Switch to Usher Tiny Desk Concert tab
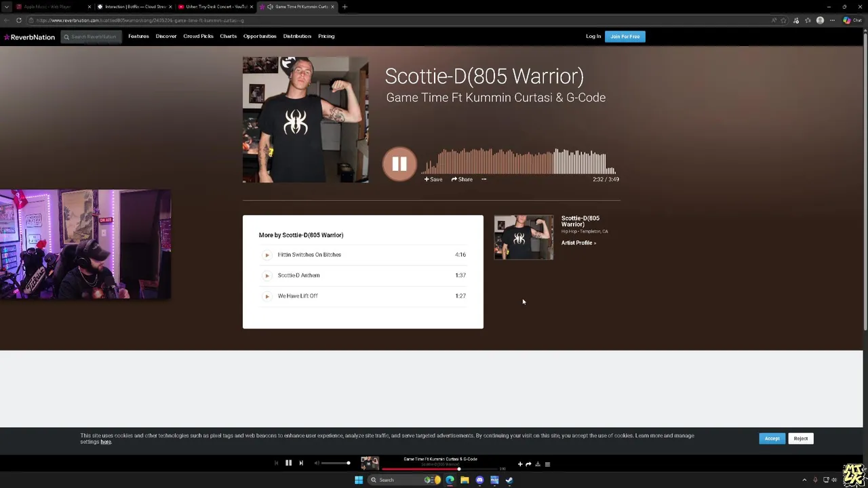Image resolution: width=868 pixels, height=488 pixels. tap(215, 7)
